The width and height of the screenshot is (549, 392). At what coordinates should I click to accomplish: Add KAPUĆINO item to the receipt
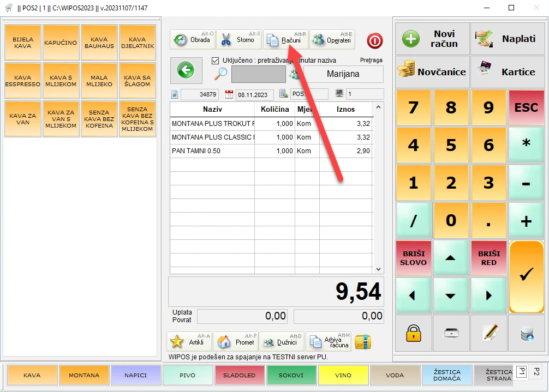click(x=61, y=43)
